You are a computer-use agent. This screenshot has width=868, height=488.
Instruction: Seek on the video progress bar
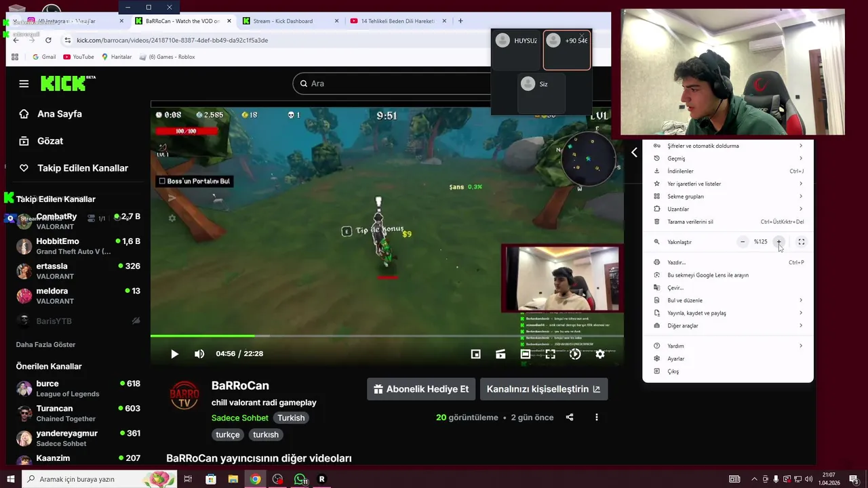[x=387, y=335]
